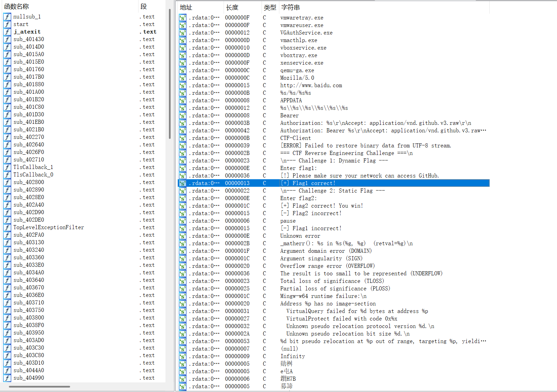557x392 pixels.
Task: Select function sub_4033E0
Action: pos(29,265)
